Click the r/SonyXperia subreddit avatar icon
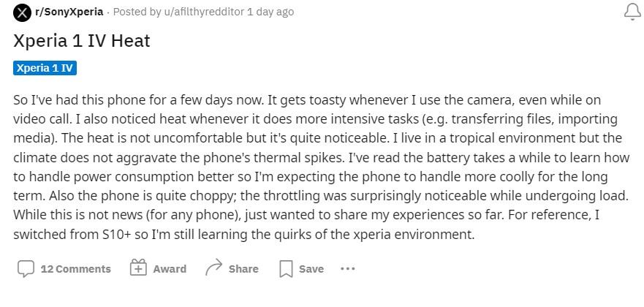Viewport: 644px width, 307px height. point(23,12)
